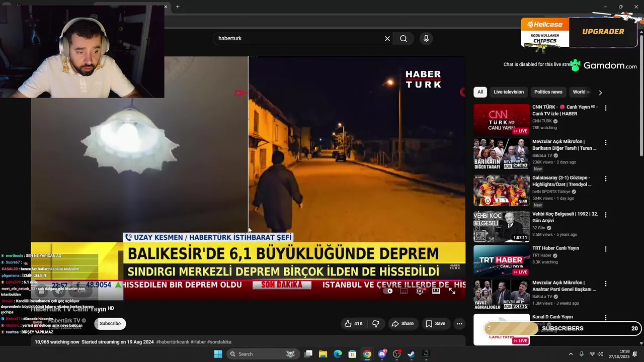The width and height of the screenshot is (644, 362).
Task: Open options for Galatasaray Göztepe highlights
Action: 606,179
